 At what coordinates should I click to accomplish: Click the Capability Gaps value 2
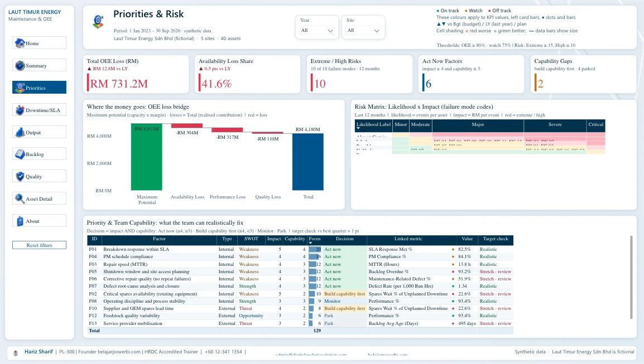pos(541,84)
